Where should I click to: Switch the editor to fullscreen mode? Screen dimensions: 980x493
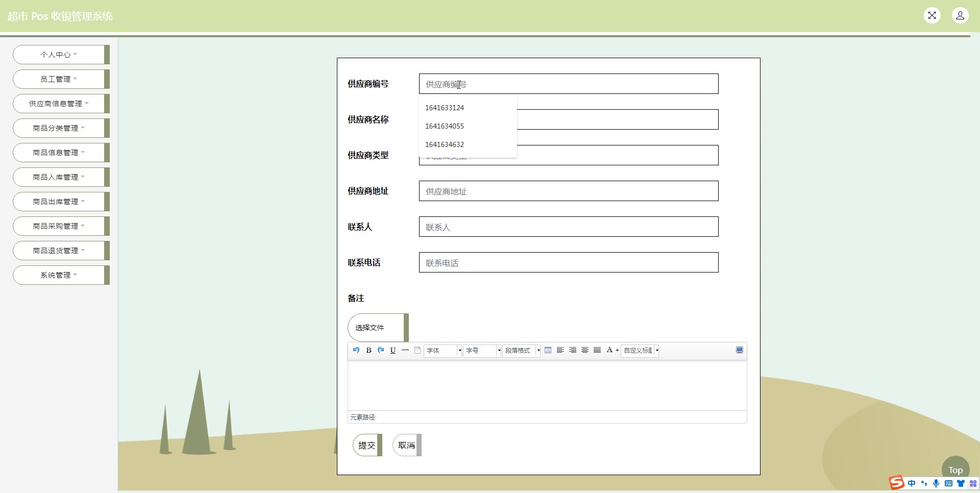pyautogui.click(x=740, y=350)
